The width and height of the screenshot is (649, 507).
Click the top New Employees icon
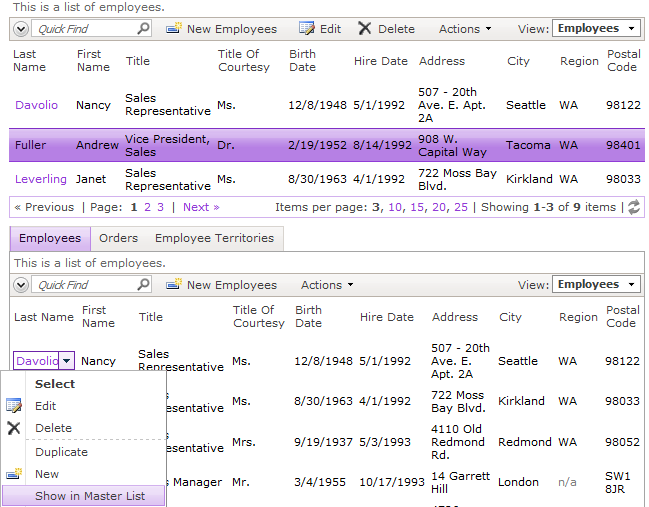click(x=174, y=29)
